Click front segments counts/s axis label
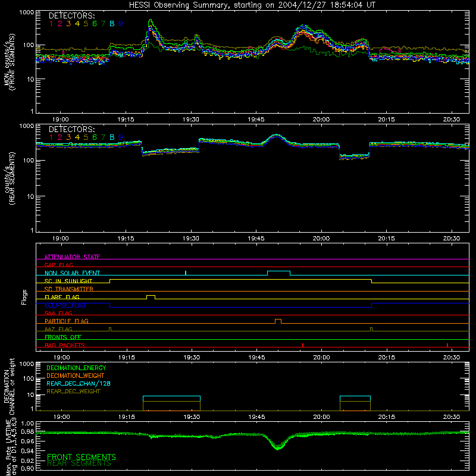The height and width of the screenshot is (476, 476). click(9, 62)
